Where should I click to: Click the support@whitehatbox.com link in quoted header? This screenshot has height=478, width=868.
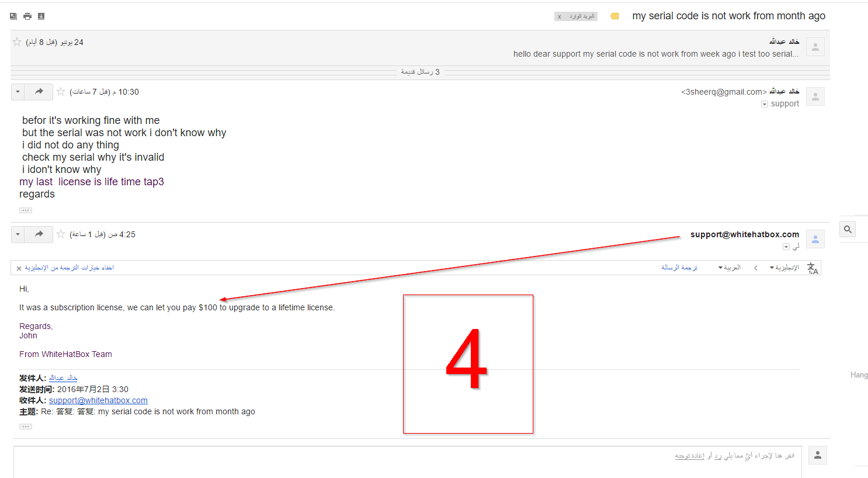pyautogui.click(x=98, y=400)
